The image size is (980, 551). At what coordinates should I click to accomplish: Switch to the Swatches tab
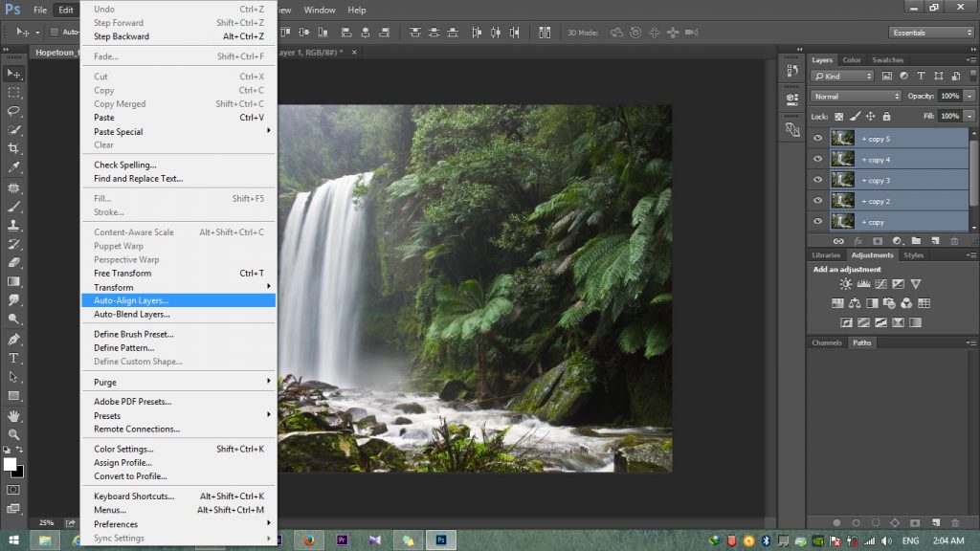(x=887, y=60)
